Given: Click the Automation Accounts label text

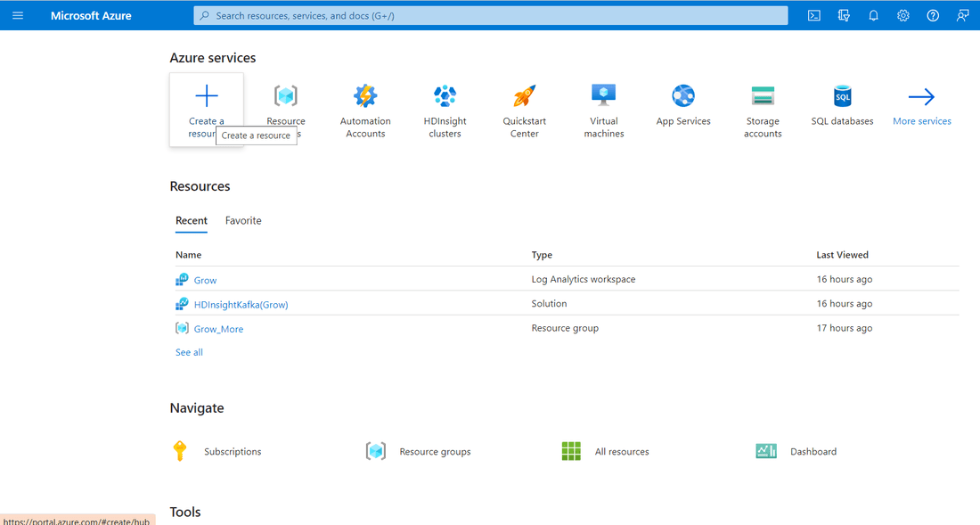Looking at the screenshot, I should pos(365,127).
